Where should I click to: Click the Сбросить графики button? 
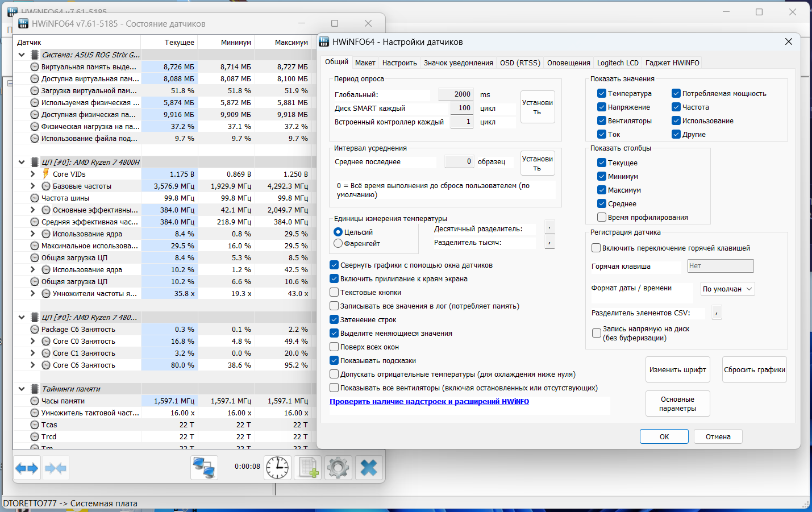click(x=755, y=369)
